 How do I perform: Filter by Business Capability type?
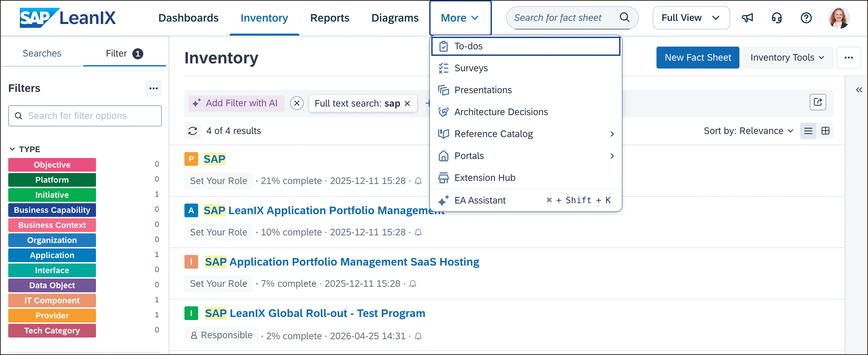tap(52, 210)
